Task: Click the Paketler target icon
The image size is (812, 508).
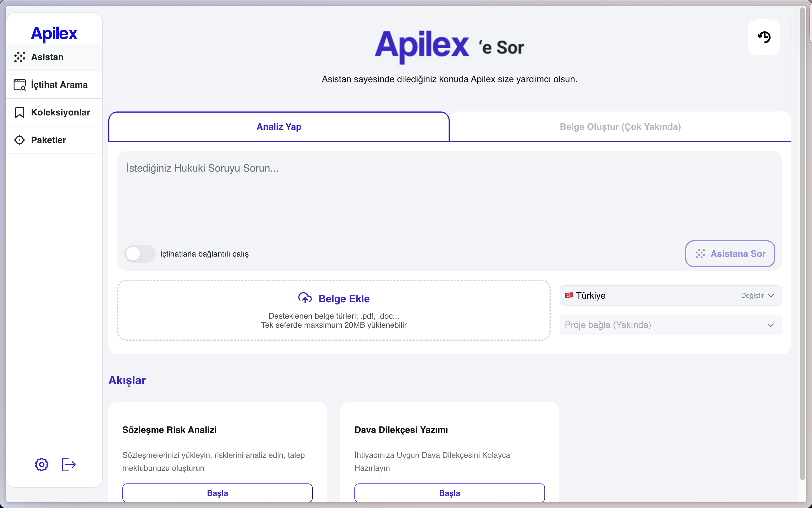Action: [20, 140]
